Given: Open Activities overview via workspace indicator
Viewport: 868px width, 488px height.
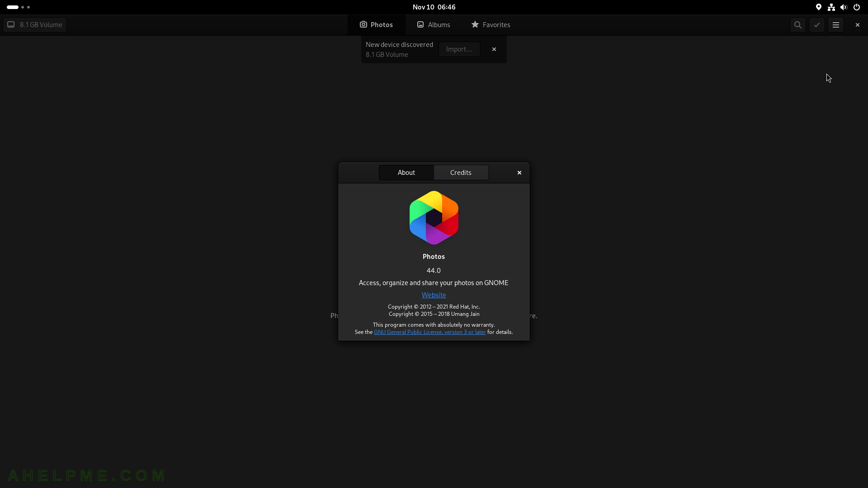Looking at the screenshot, I should [x=19, y=7].
